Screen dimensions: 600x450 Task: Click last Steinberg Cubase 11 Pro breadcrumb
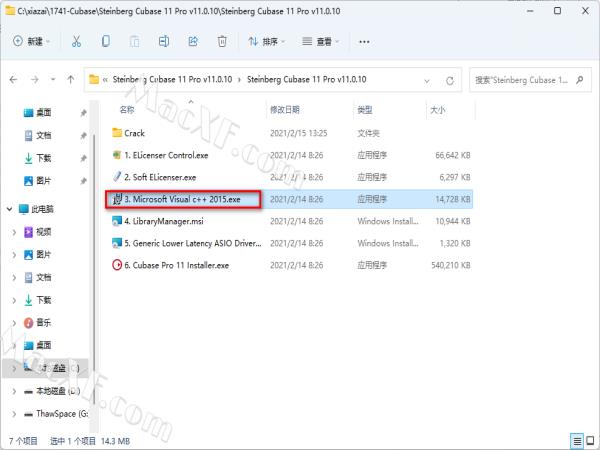point(307,80)
